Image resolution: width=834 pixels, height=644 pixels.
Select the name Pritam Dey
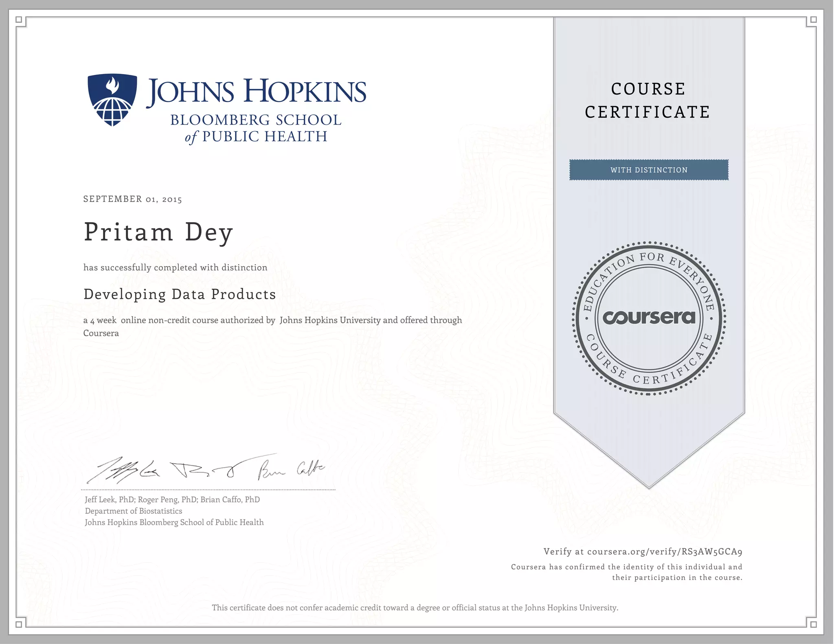[158, 232]
